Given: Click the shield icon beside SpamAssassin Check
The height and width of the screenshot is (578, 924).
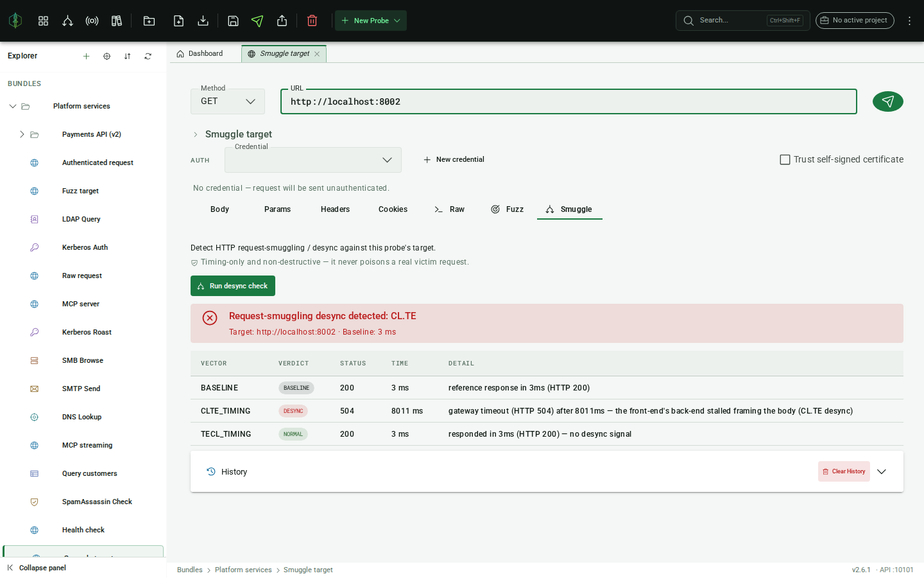Looking at the screenshot, I should (35, 502).
